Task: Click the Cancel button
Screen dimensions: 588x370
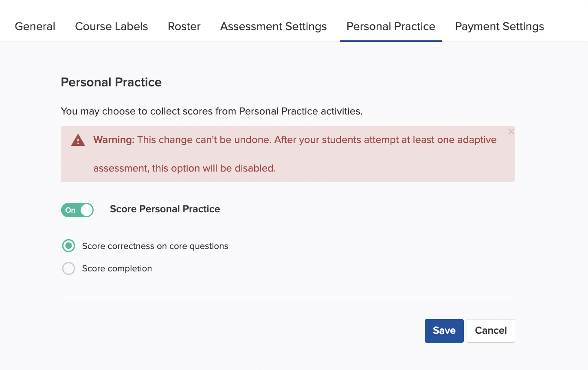Action: [491, 331]
